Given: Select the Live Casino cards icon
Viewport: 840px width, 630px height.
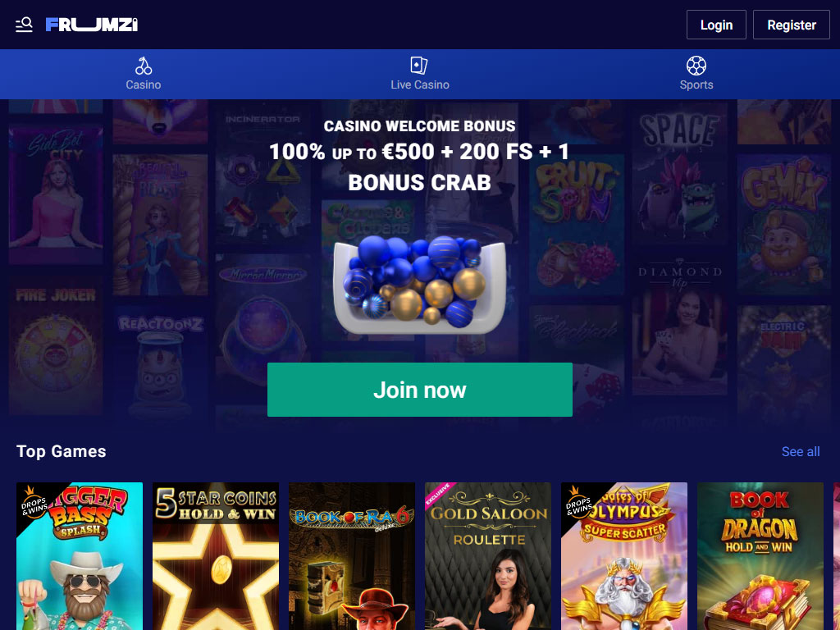Looking at the screenshot, I should point(419,66).
